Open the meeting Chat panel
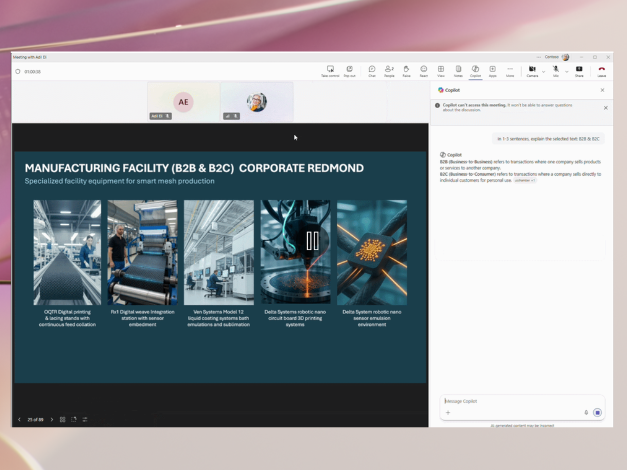 tap(372, 69)
